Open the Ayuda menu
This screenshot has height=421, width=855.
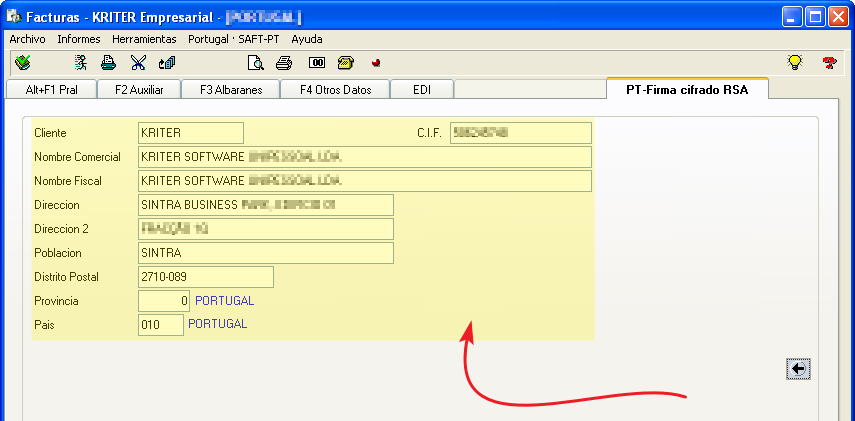click(x=306, y=39)
